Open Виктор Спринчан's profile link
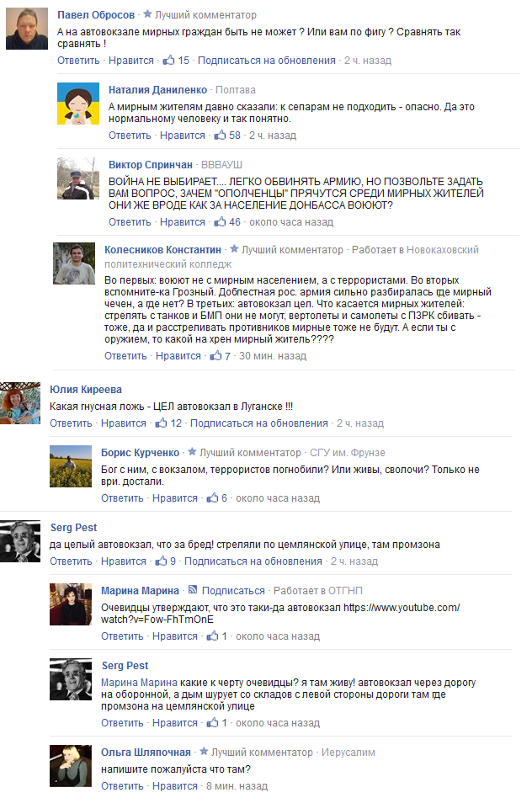 [150, 164]
